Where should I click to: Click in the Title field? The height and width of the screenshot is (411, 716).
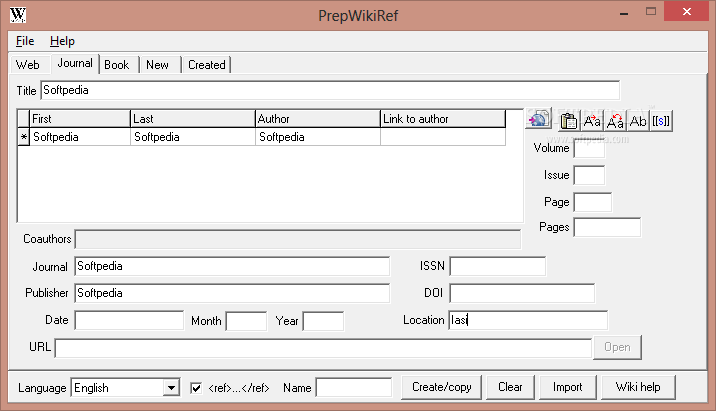point(330,90)
